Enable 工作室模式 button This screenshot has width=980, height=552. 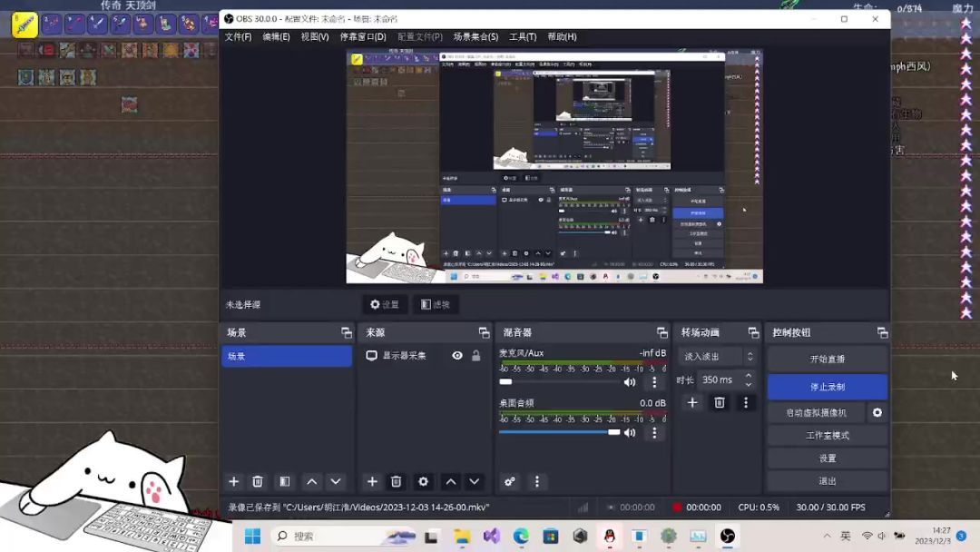pos(828,435)
